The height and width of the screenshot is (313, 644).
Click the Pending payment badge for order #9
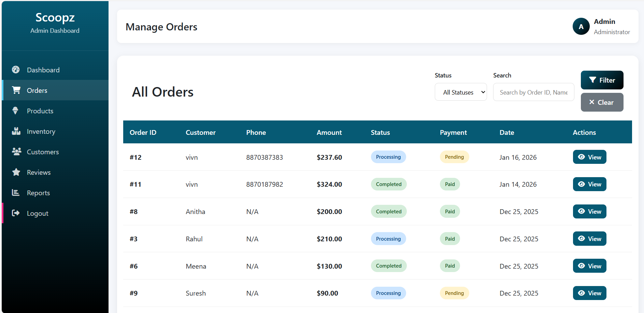click(x=454, y=293)
